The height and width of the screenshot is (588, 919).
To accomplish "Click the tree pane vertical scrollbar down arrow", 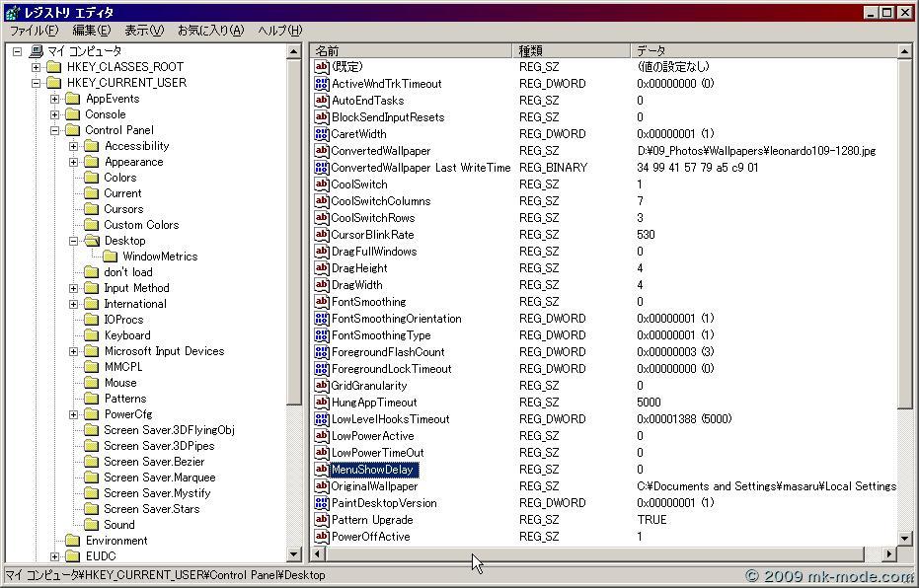I will tap(294, 554).
